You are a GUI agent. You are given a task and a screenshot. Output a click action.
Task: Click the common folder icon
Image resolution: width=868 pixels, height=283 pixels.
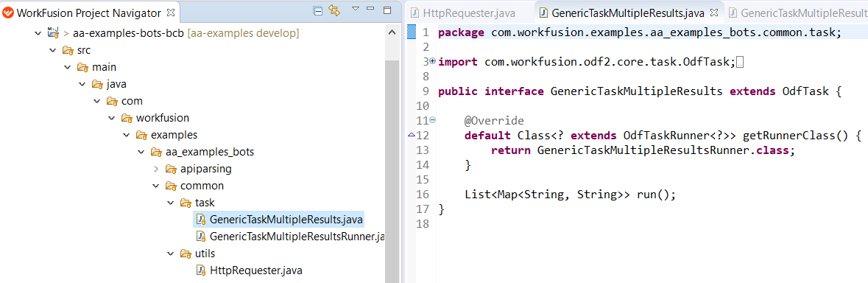171,186
